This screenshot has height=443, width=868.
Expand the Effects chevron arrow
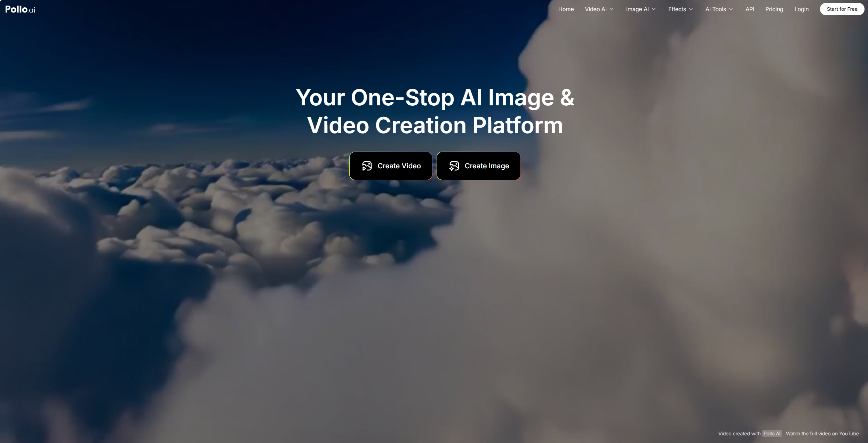[691, 9]
